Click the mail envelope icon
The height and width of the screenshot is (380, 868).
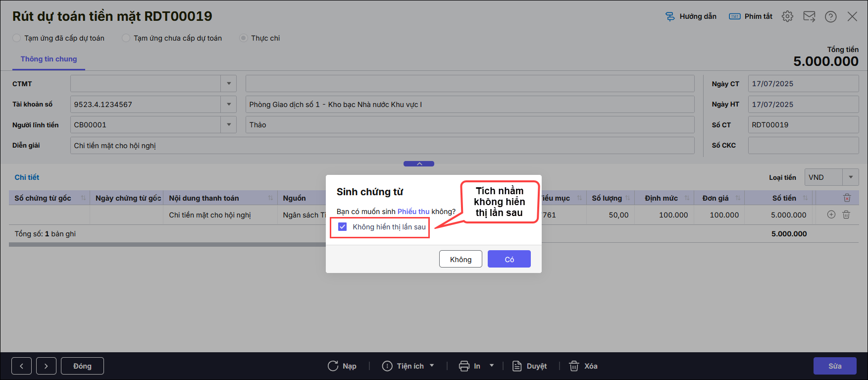click(809, 16)
